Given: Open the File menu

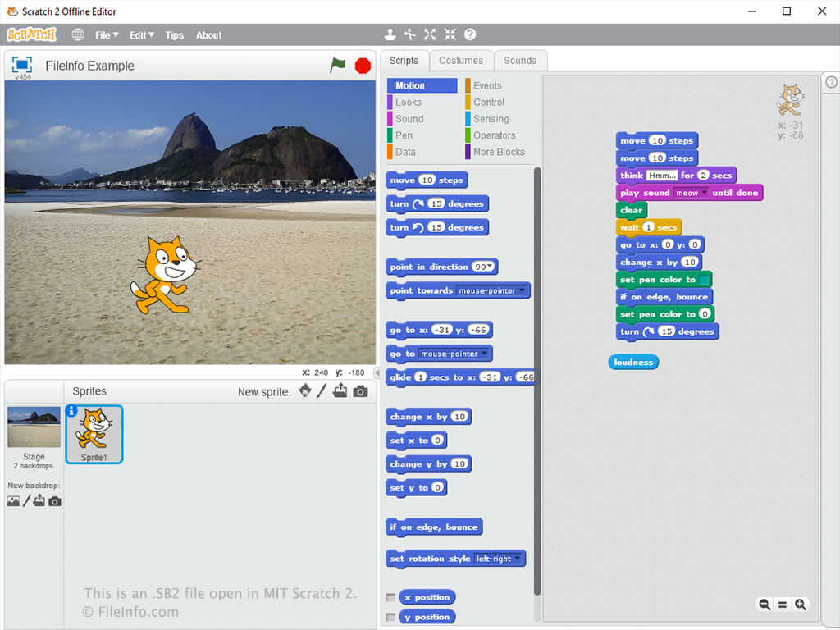Looking at the screenshot, I should pyautogui.click(x=107, y=35).
